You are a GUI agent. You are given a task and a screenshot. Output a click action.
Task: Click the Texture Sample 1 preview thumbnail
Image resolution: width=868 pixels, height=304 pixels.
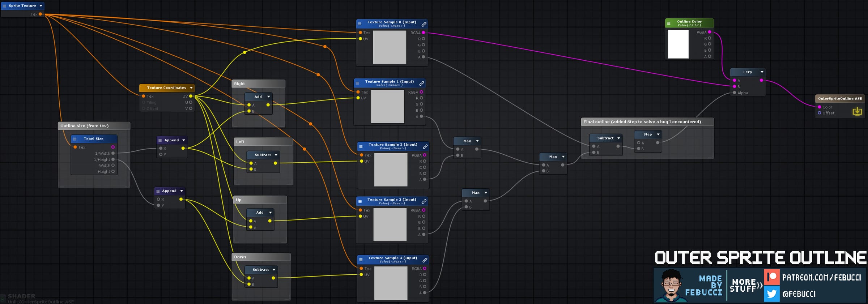pos(387,106)
